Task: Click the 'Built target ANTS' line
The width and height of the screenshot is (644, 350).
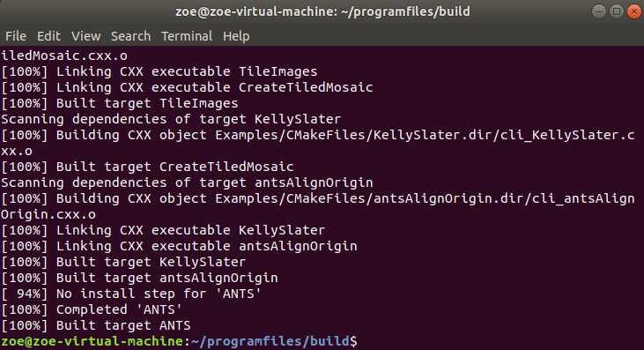Action: tap(96, 325)
